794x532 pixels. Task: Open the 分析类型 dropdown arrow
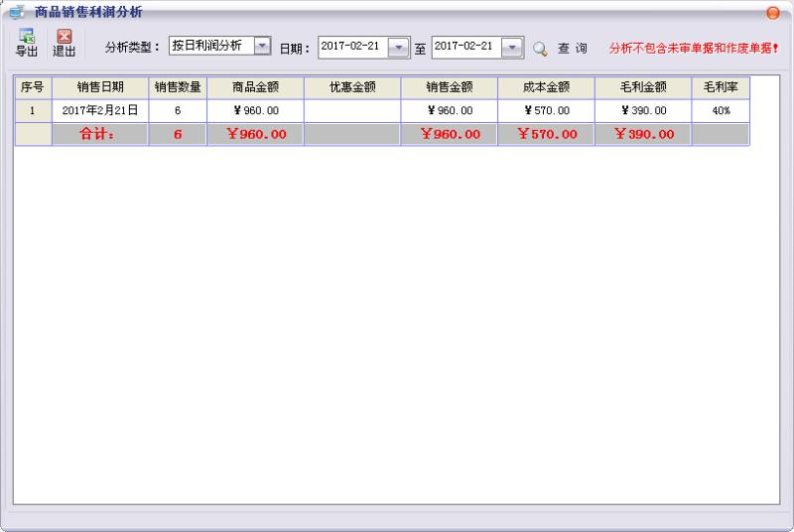262,46
